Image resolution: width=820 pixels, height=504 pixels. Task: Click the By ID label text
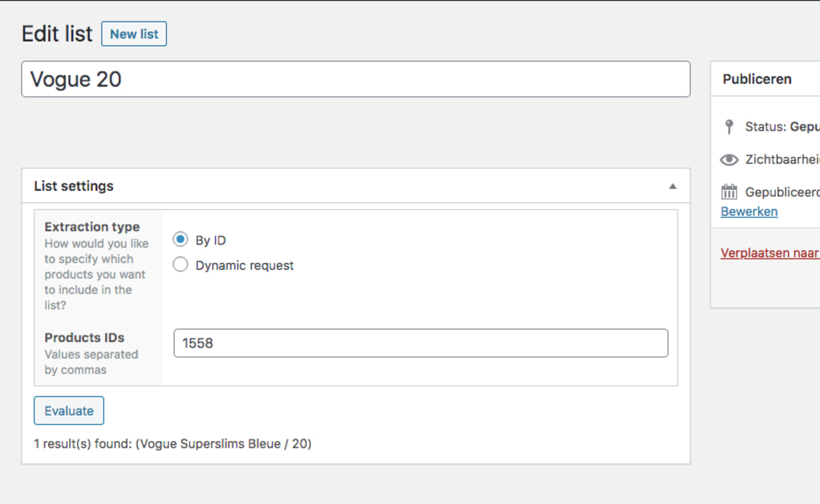(211, 241)
